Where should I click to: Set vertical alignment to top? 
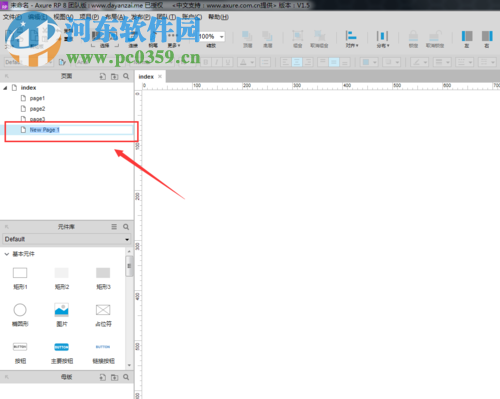[x=323, y=62]
